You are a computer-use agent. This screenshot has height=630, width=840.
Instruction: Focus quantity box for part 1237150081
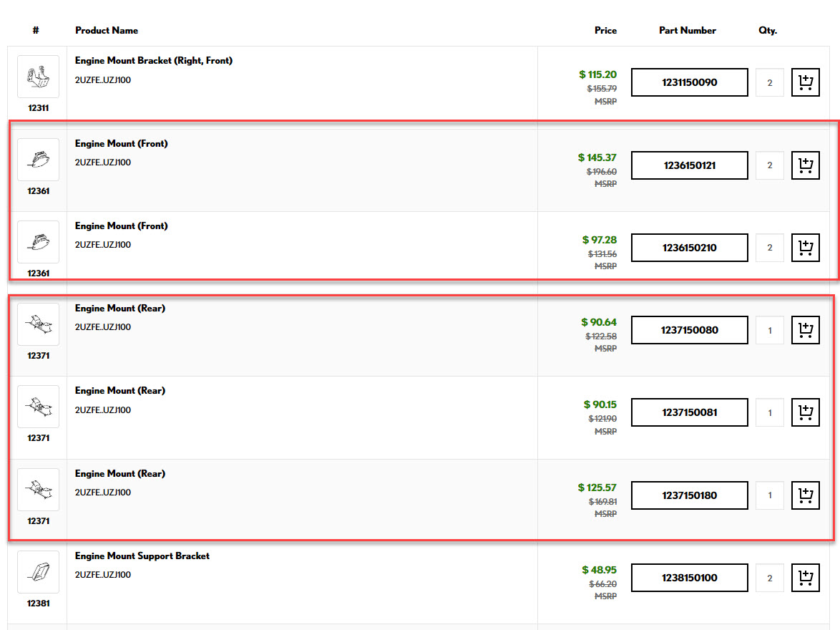tap(770, 412)
